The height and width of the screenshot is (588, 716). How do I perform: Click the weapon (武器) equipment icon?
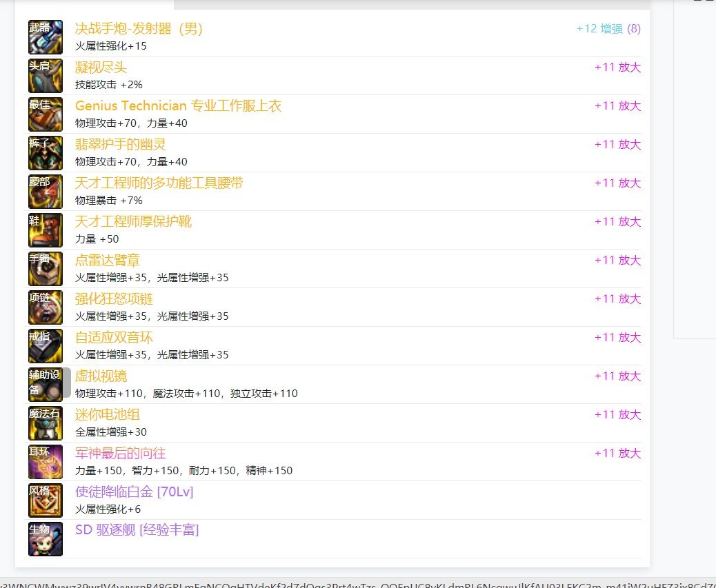(x=46, y=37)
